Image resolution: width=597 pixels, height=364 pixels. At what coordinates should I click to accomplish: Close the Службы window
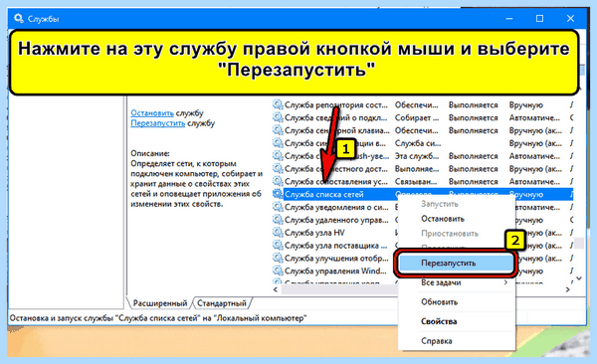click(570, 18)
